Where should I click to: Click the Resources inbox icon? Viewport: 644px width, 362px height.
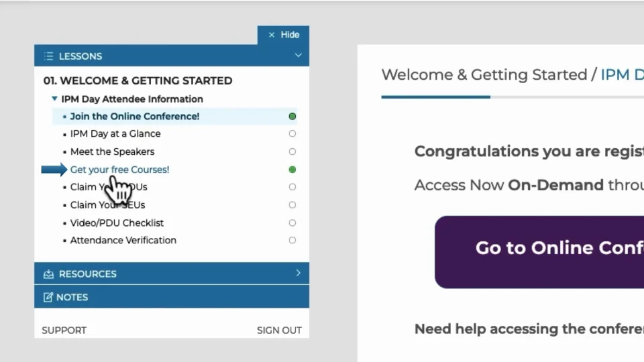(x=48, y=274)
